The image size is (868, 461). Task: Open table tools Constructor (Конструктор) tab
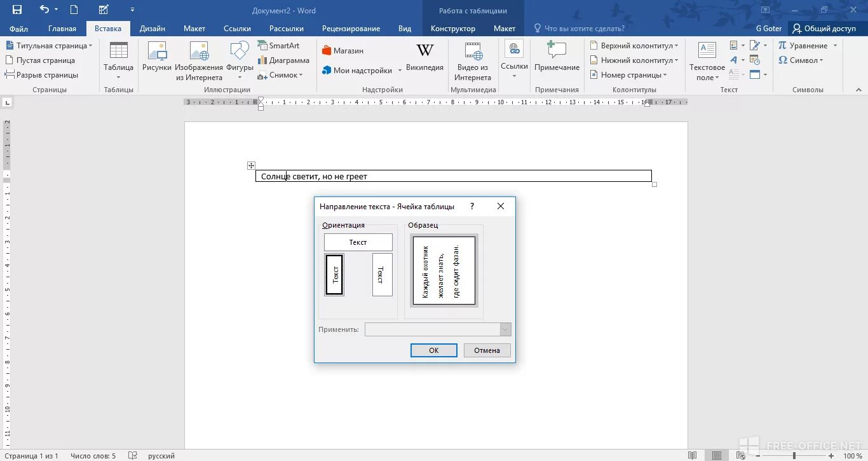point(453,29)
